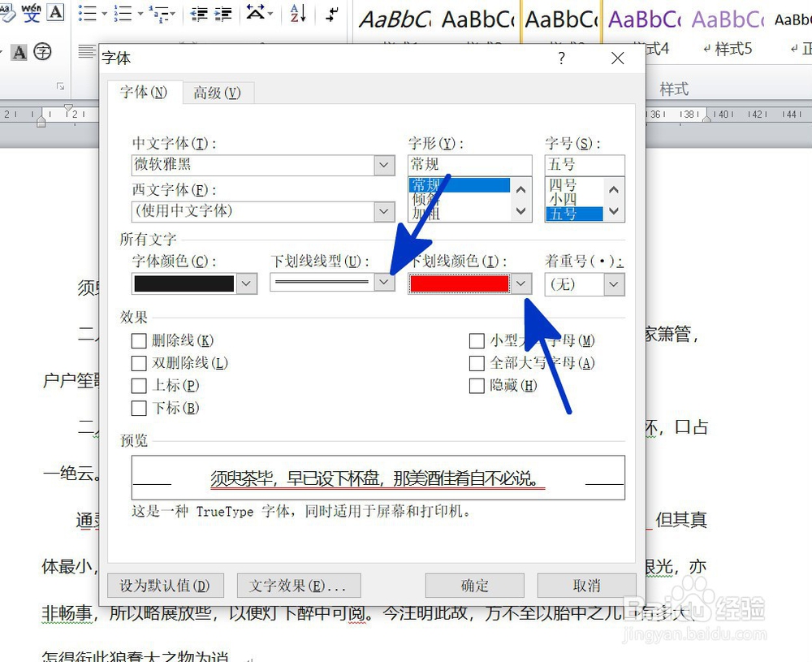
Task: Enable the 删除线 strikethrough checkbox
Action: (x=139, y=340)
